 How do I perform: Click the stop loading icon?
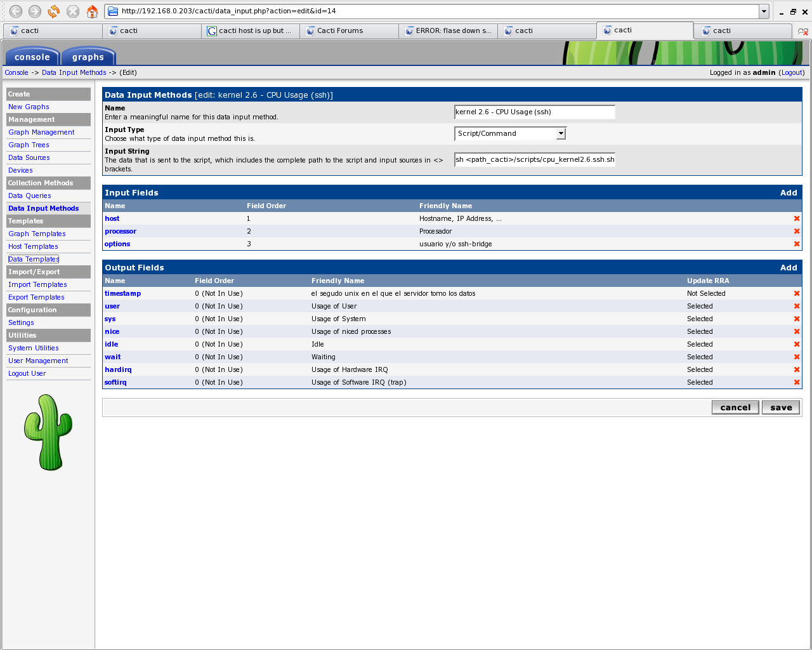click(x=73, y=11)
